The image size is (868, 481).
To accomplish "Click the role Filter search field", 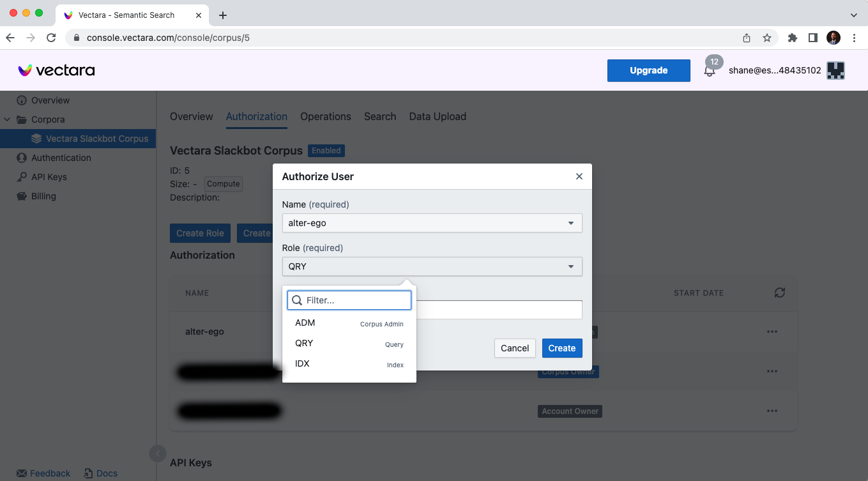I will coord(356,300).
